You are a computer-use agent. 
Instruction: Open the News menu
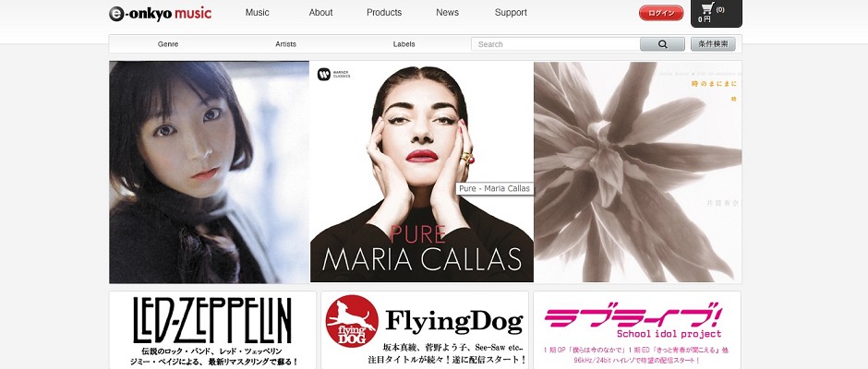click(x=447, y=12)
